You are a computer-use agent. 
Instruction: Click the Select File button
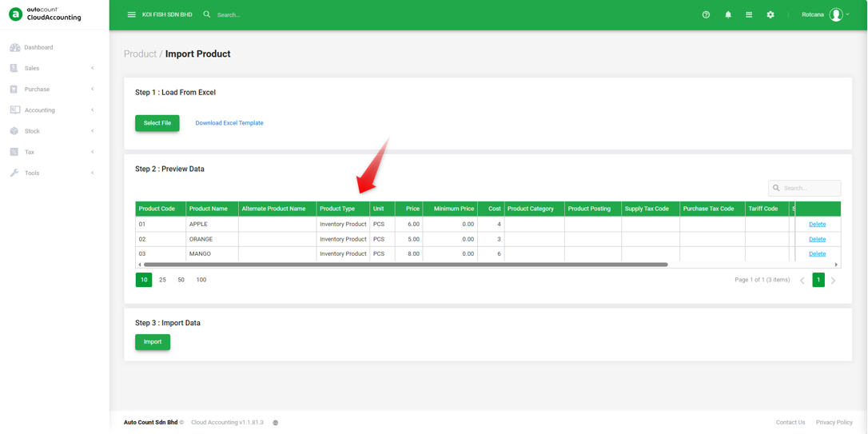(157, 123)
